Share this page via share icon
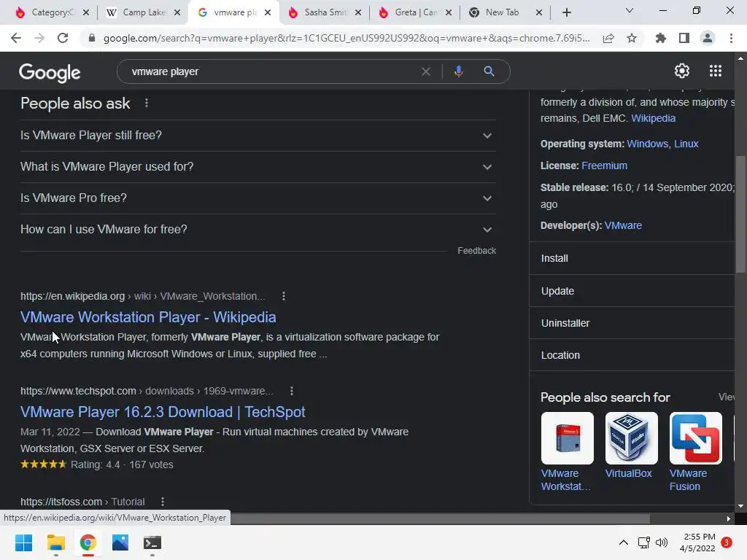Screen dimensions: 747x560 click(608, 38)
